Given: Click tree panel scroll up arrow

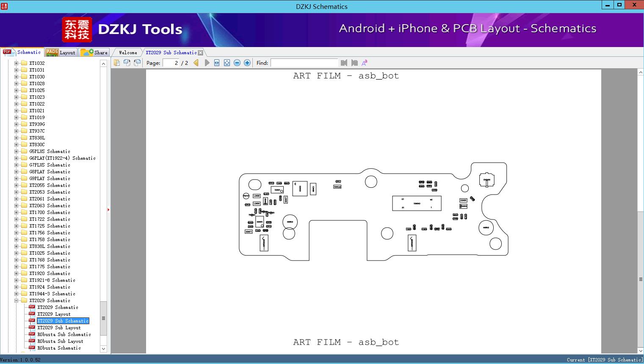Looking at the screenshot, I should point(103,64).
